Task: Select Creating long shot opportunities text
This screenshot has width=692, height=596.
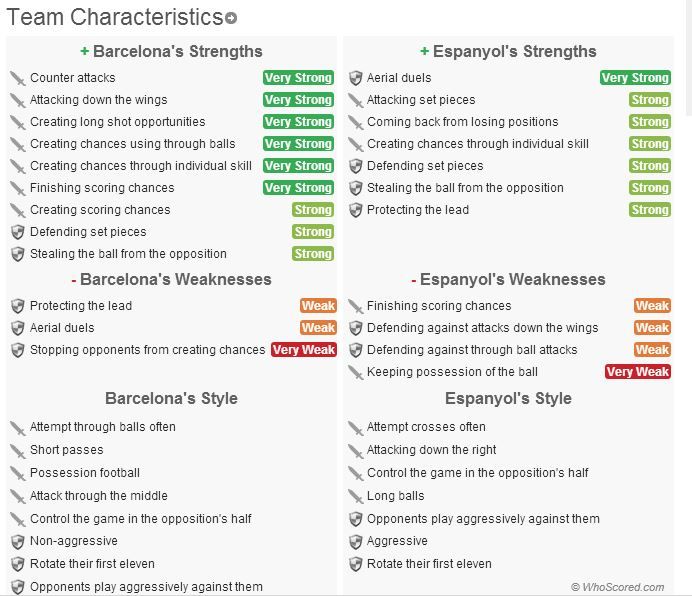Action: pos(117,122)
